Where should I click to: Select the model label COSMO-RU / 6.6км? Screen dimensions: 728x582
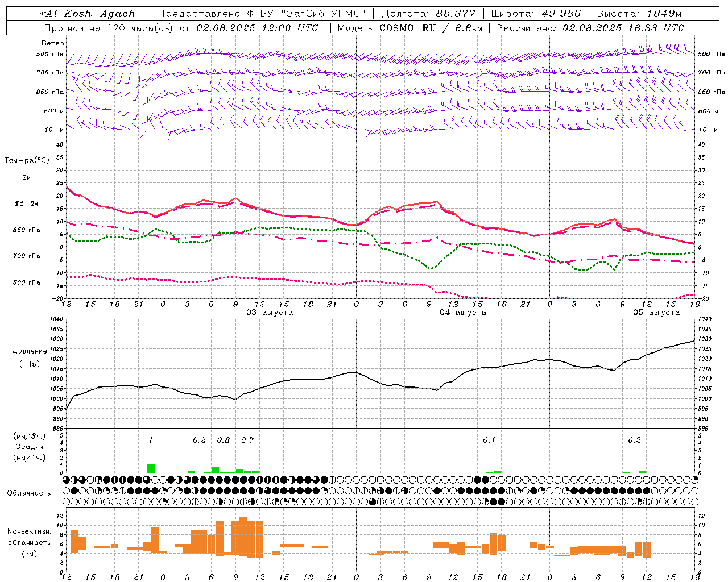point(431,28)
